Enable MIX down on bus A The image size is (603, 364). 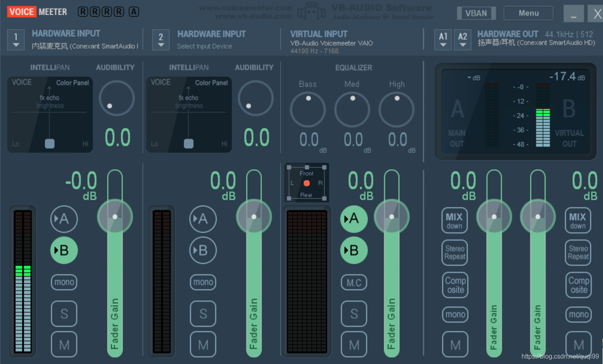click(x=454, y=220)
